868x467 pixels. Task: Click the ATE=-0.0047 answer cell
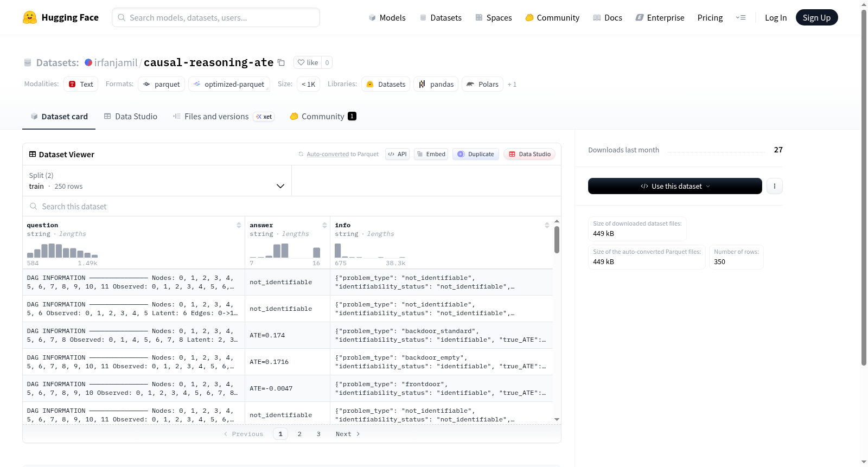coord(288,388)
